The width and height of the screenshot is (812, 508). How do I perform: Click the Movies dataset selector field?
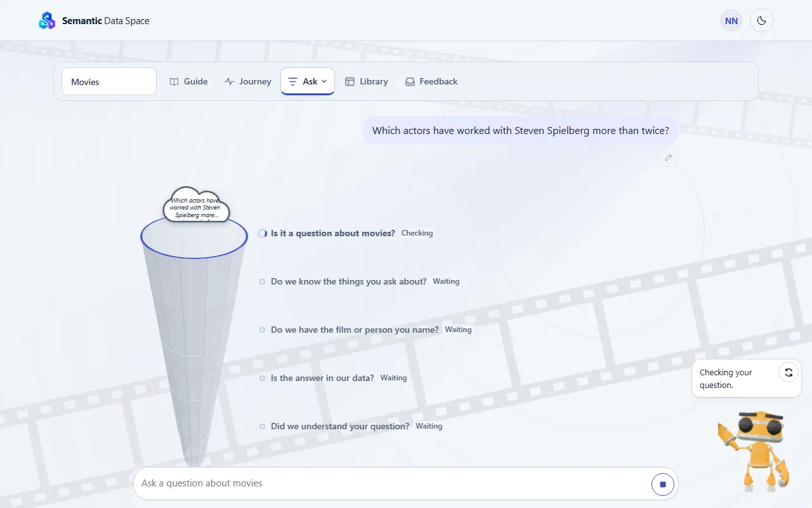(109, 81)
